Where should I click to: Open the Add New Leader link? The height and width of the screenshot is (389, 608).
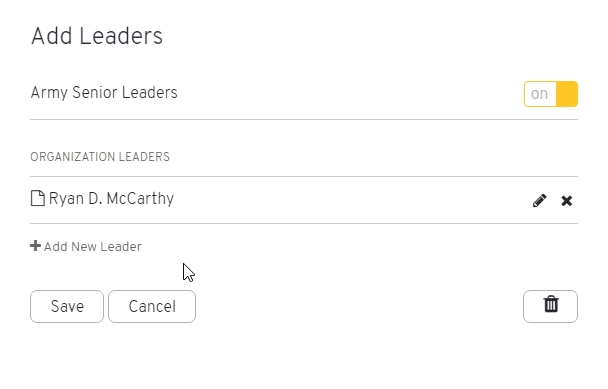(86, 246)
